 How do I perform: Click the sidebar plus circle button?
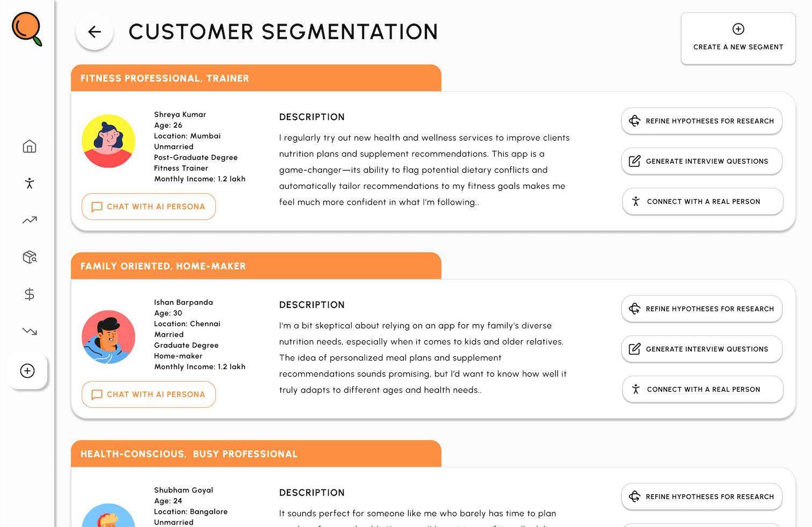pyautogui.click(x=27, y=371)
